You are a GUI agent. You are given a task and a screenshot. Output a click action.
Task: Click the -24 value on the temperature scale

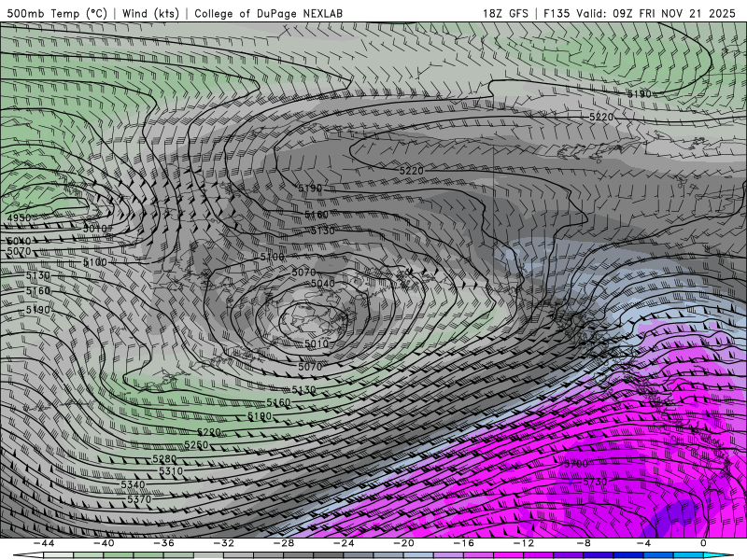344,543
